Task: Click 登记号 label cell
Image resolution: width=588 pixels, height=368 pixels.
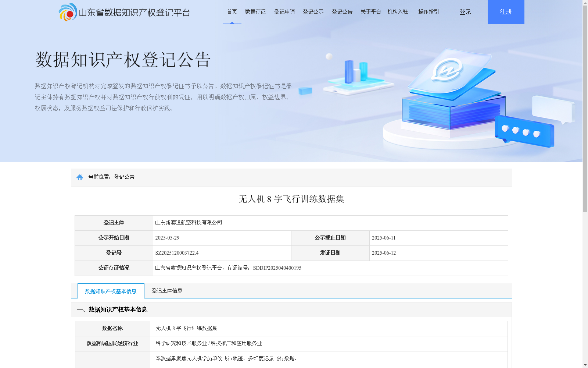Action: 114,253
